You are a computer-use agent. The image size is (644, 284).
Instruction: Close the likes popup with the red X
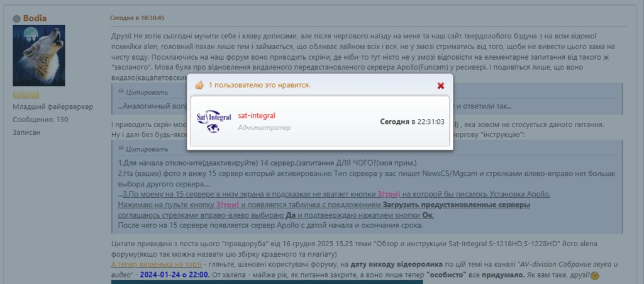point(441,86)
